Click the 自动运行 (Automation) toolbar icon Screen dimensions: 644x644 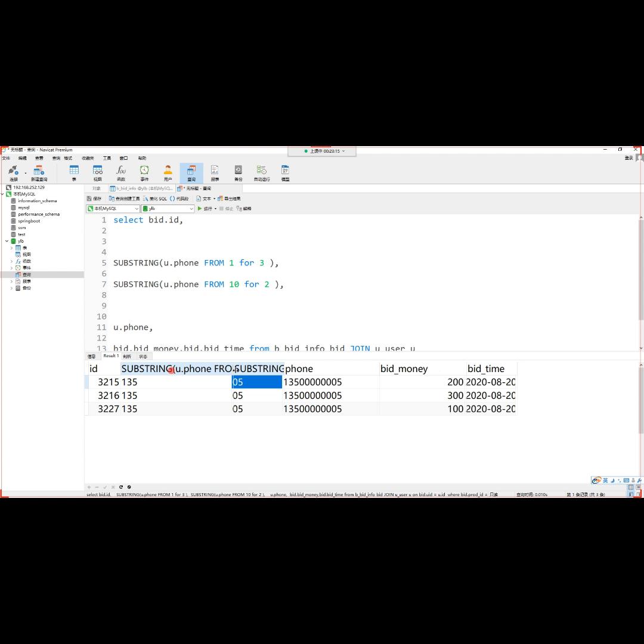261,173
